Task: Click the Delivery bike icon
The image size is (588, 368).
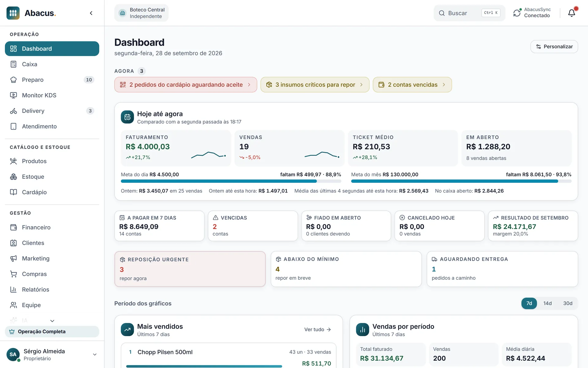Action: point(13,111)
